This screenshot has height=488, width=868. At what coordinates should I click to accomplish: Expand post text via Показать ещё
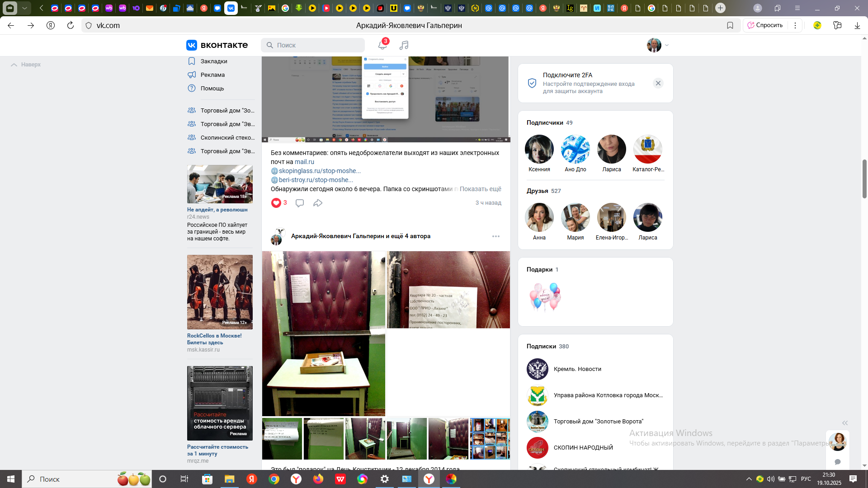(480, 189)
